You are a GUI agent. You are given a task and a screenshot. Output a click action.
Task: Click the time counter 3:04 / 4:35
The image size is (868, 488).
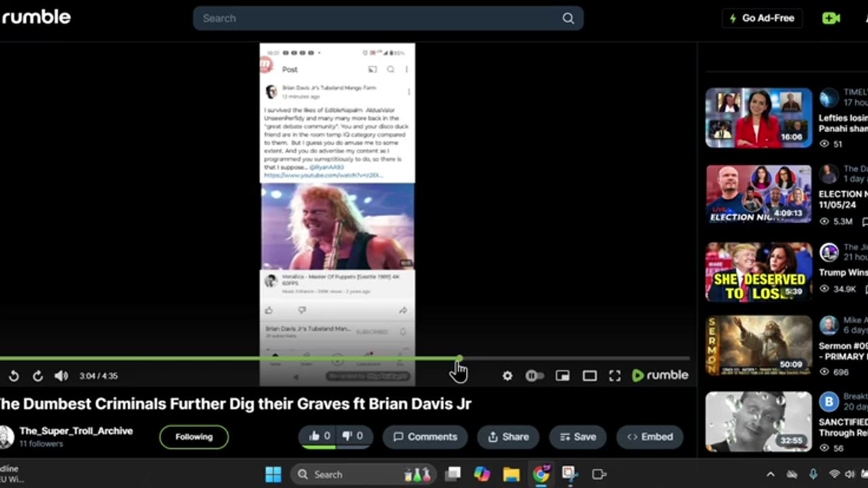point(98,376)
